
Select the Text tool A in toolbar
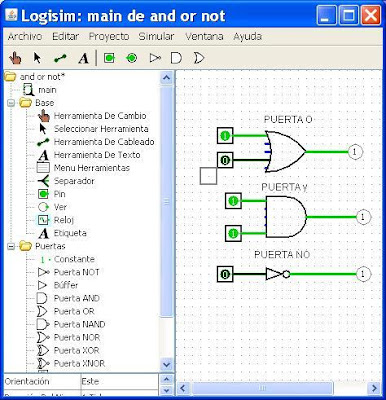(x=83, y=59)
